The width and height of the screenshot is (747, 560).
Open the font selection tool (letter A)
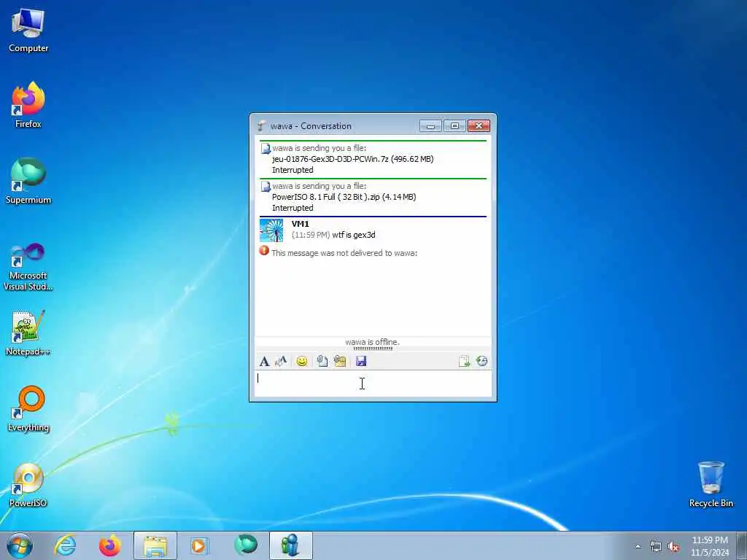pyautogui.click(x=264, y=362)
